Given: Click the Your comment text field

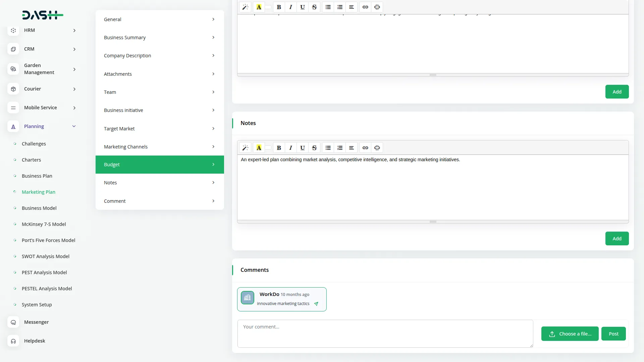Looking at the screenshot, I should click(x=385, y=334).
